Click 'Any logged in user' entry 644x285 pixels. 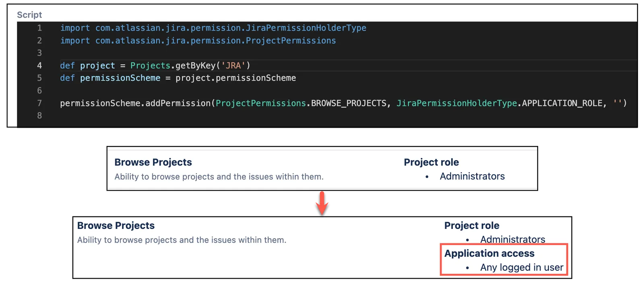(x=522, y=268)
